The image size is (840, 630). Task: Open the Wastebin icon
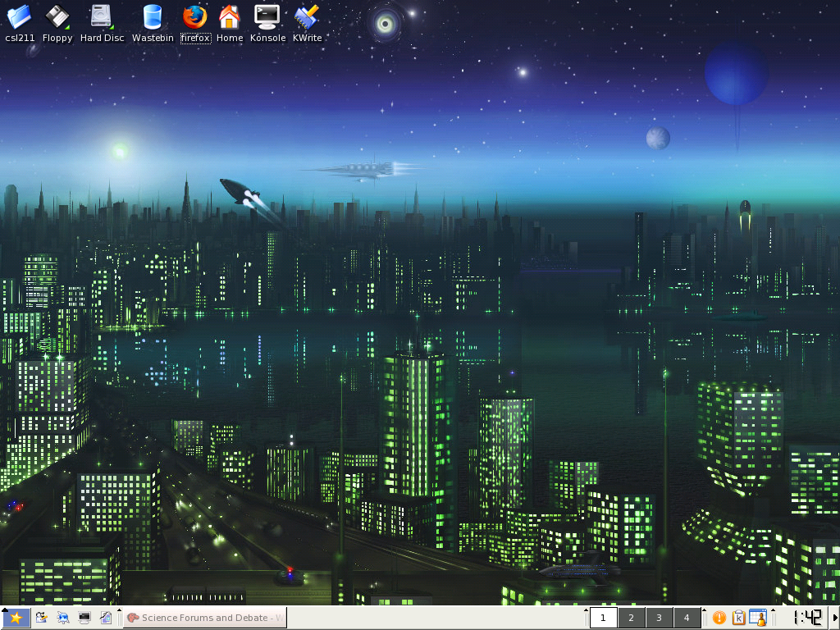pyautogui.click(x=153, y=17)
